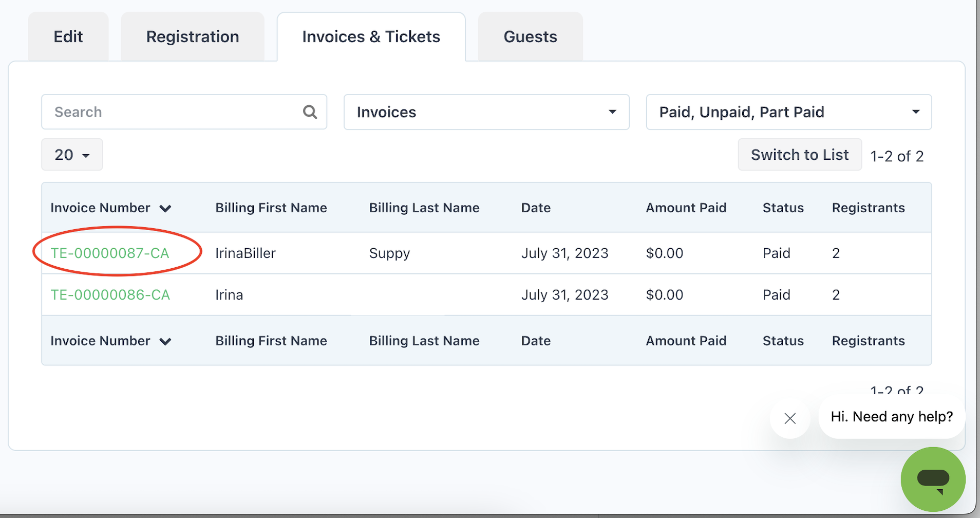Viewport: 980px width, 518px height.
Task: Select the Invoices & Tickets tab
Action: [x=371, y=36]
